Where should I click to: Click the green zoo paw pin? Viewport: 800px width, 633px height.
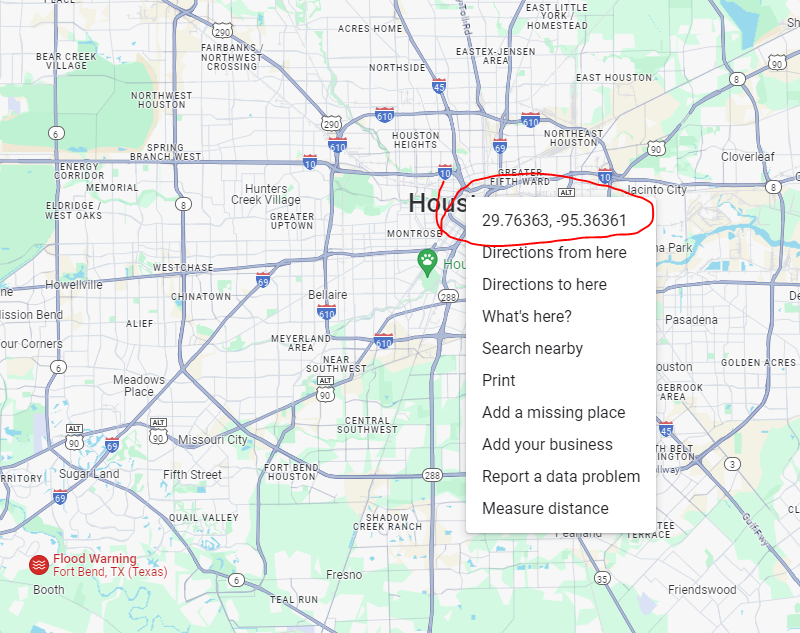coord(427,261)
